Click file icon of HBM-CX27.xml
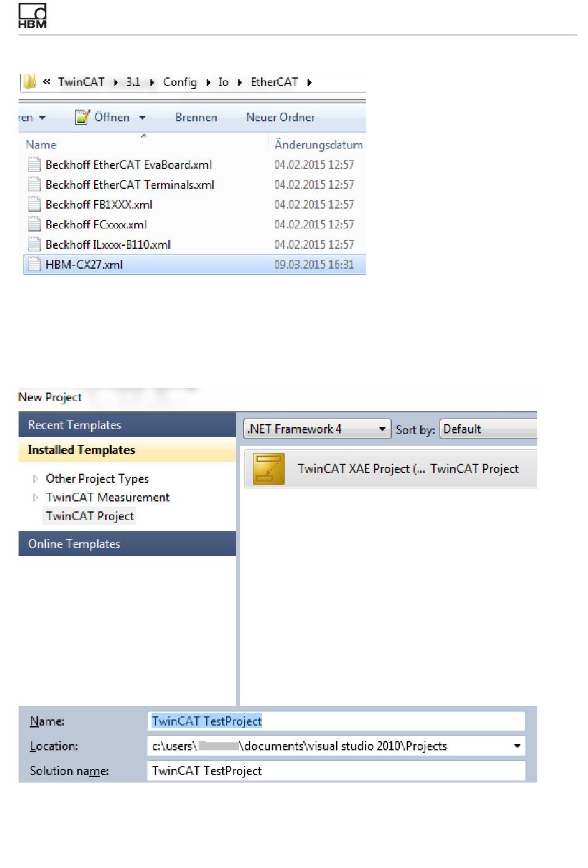 point(35,264)
